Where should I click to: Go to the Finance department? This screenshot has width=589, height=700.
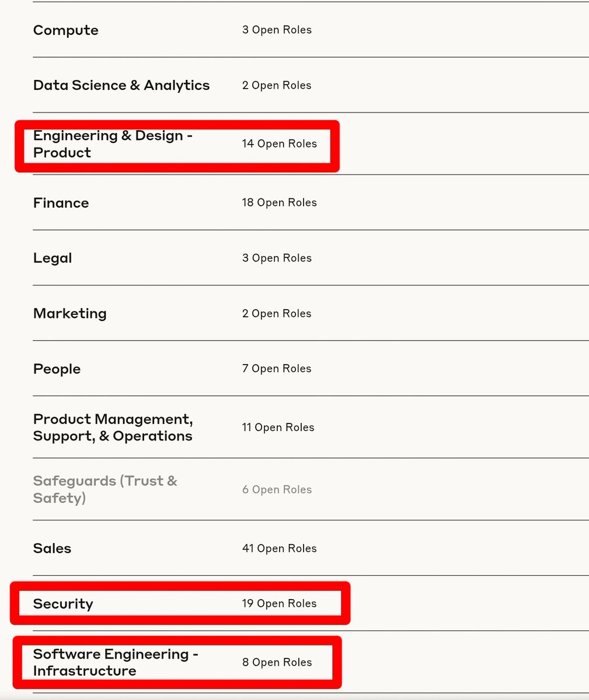[x=61, y=203]
